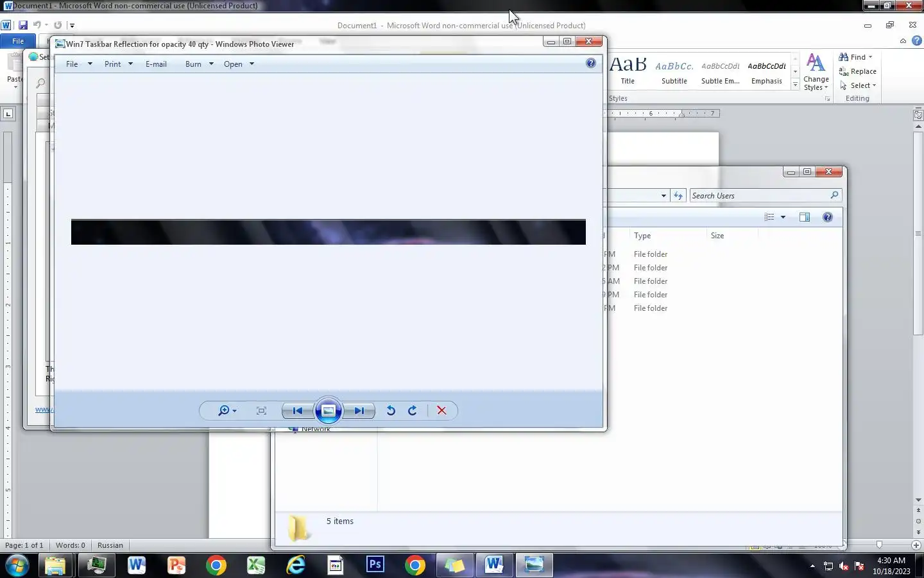
Task: Show hidden system tray icons
Action: pos(812,566)
